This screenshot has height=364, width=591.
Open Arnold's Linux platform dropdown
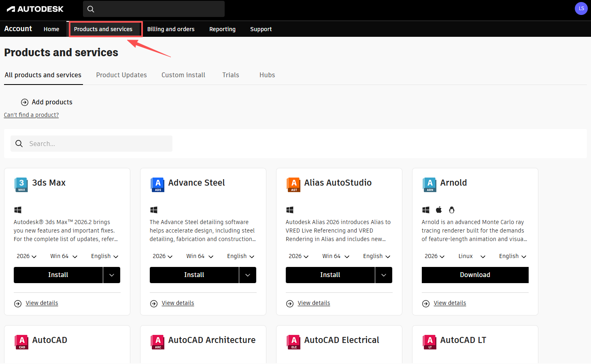pos(472,256)
